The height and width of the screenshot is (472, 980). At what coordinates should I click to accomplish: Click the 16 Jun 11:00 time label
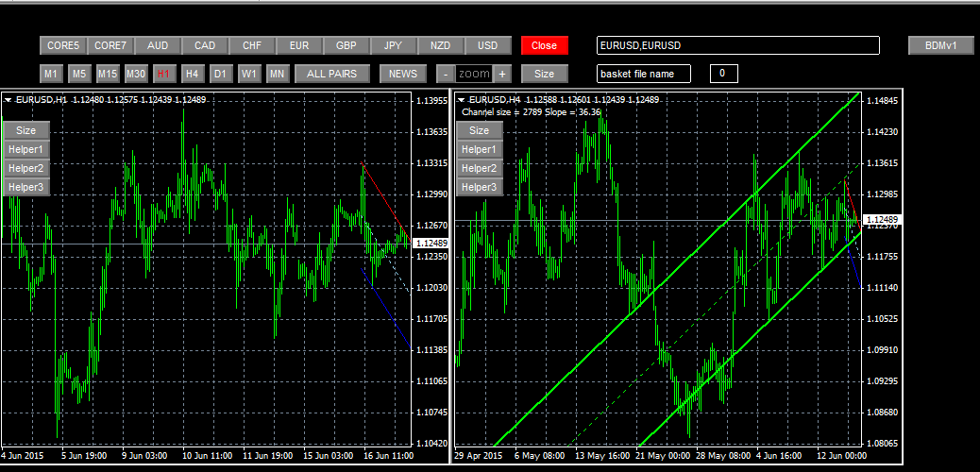point(388,456)
